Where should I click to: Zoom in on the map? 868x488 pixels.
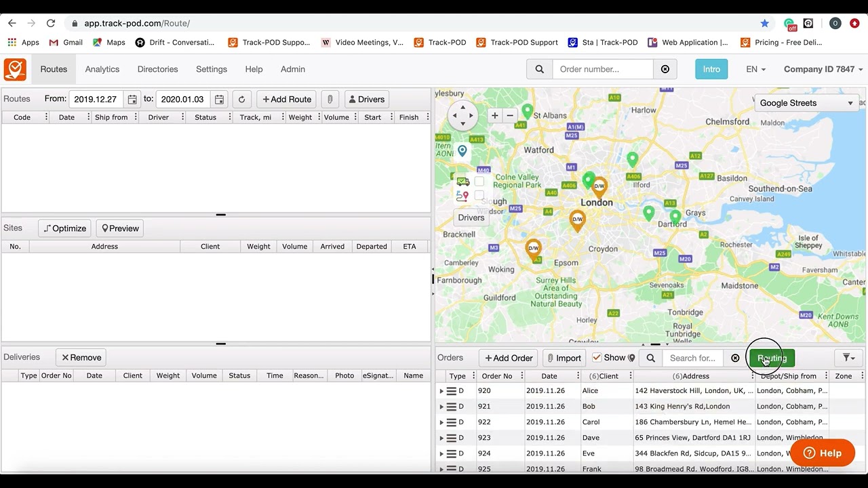(x=495, y=116)
